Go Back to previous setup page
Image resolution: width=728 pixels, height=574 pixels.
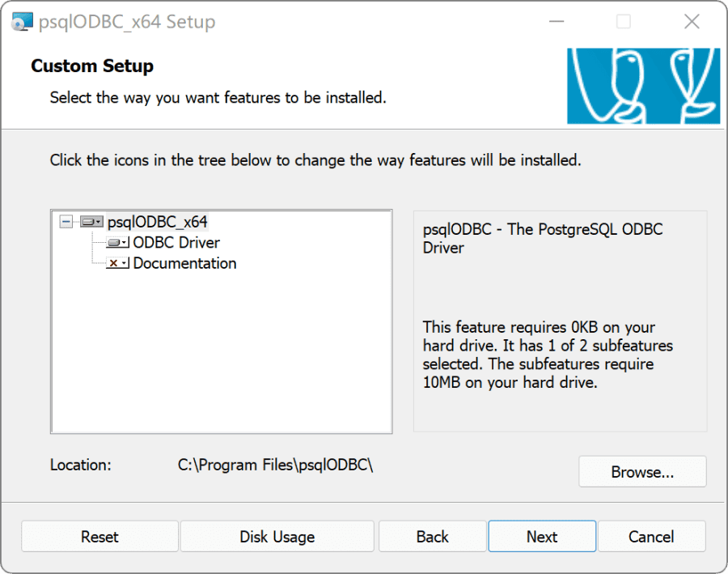432,536
